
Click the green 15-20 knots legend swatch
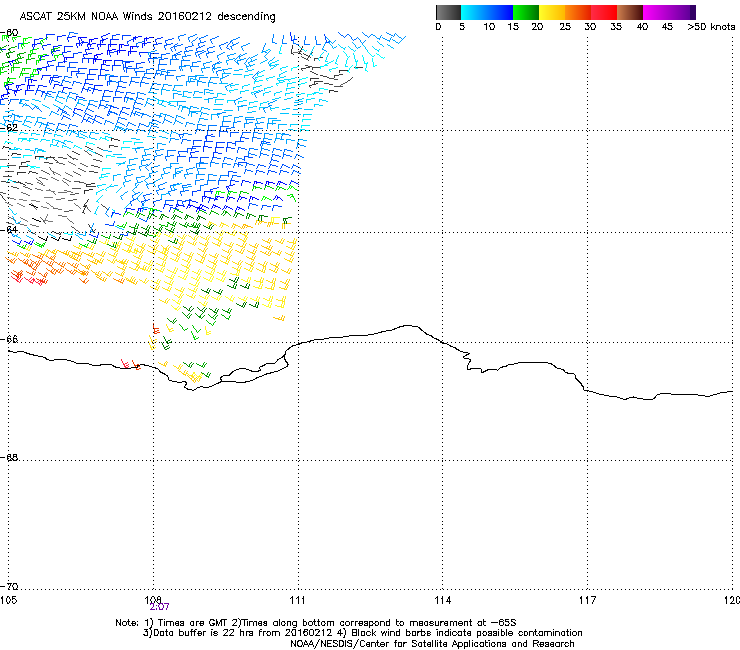pos(526,12)
